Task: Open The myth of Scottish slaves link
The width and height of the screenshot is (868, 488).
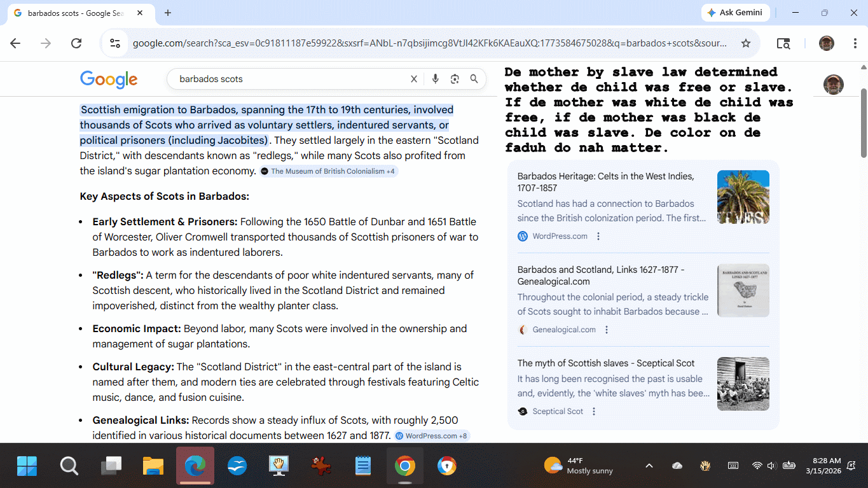Action: click(x=605, y=363)
